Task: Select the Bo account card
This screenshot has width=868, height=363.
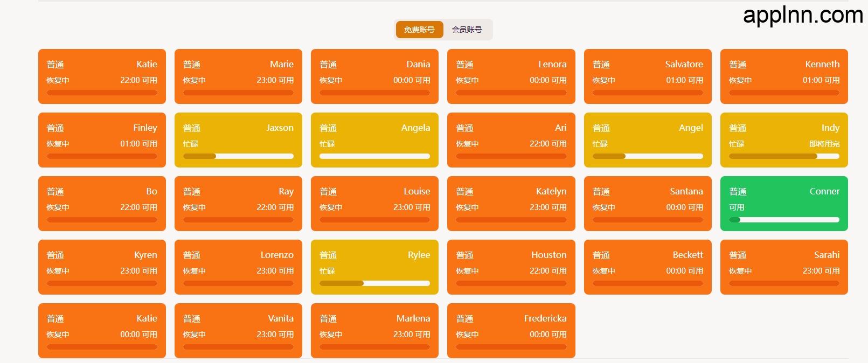Action: coord(102,204)
